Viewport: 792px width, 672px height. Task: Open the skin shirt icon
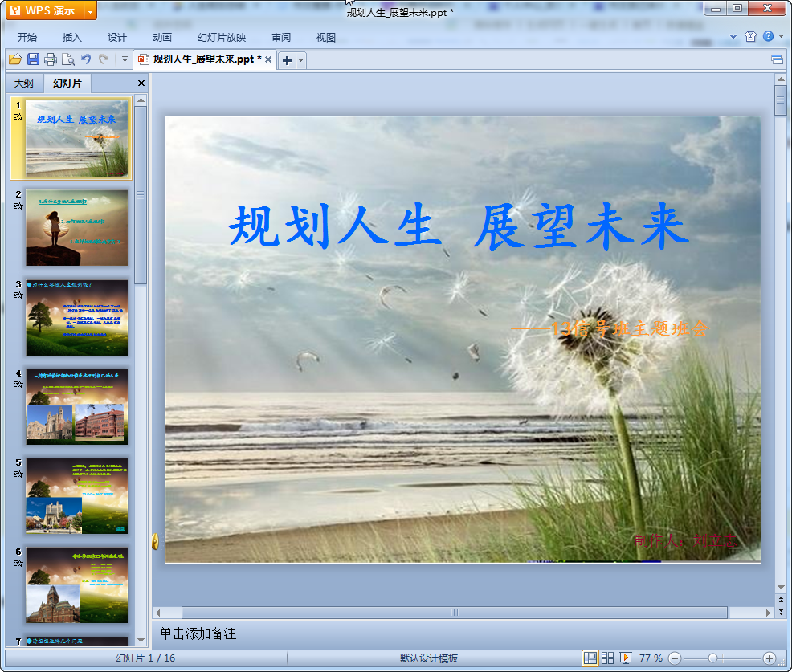(x=750, y=36)
